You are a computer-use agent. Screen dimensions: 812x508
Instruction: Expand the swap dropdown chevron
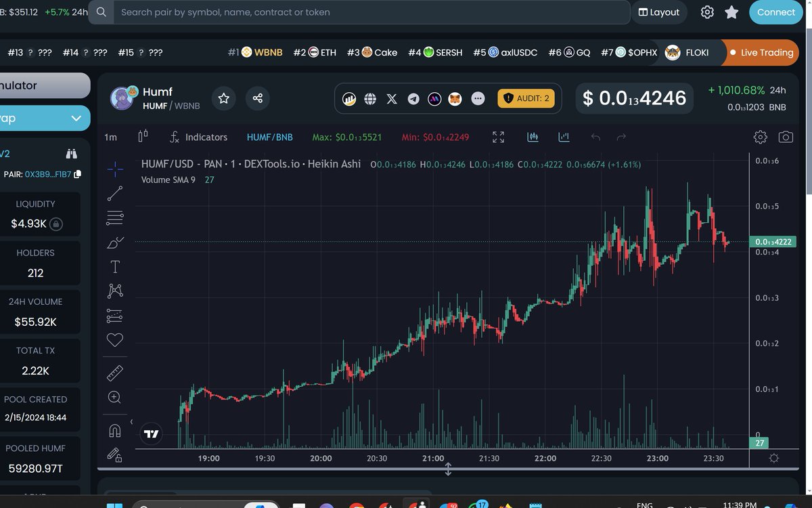[x=76, y=118]
